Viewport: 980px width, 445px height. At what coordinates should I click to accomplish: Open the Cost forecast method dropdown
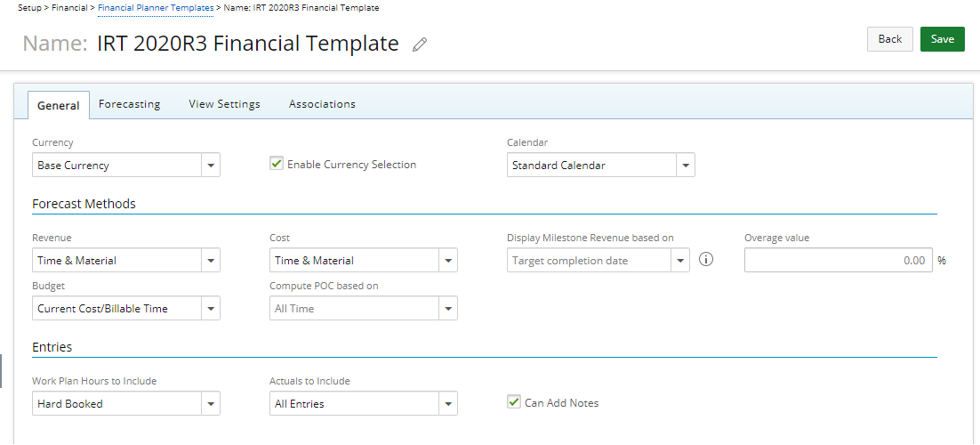(363, 261)
